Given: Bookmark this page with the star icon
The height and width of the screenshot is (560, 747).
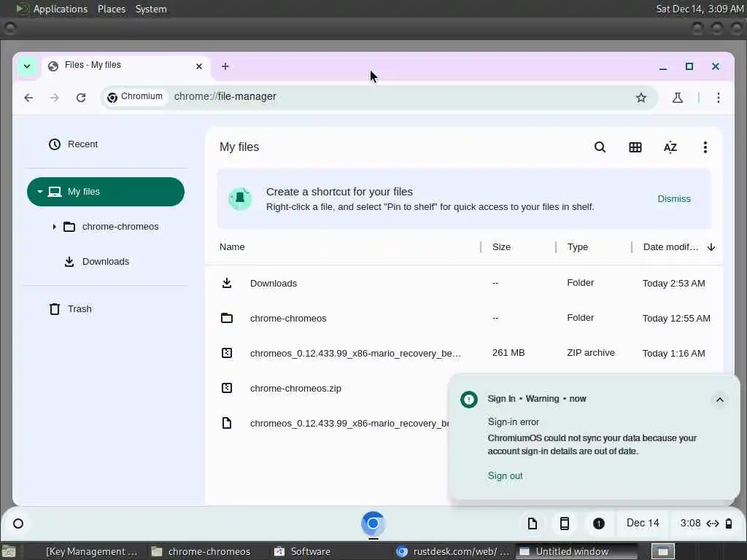Looking at the screenshot, I should 641,98.
